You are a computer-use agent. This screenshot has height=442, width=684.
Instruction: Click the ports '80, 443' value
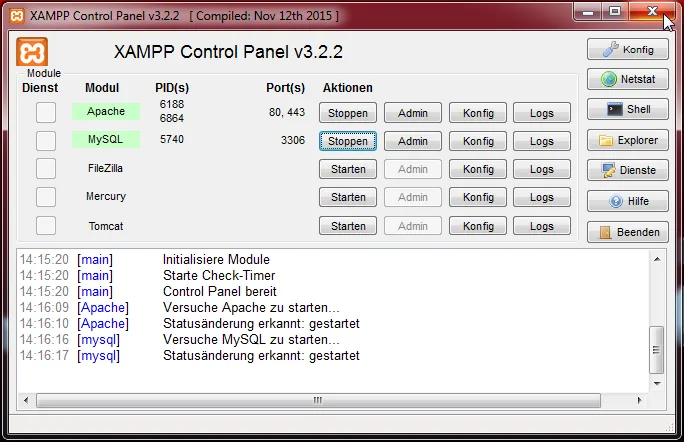click(x=287, y=113)
